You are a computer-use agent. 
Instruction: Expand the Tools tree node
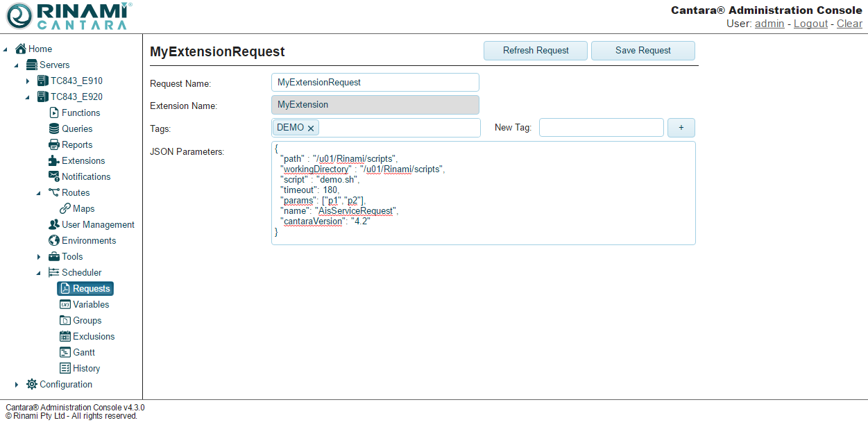pos(39,257)
